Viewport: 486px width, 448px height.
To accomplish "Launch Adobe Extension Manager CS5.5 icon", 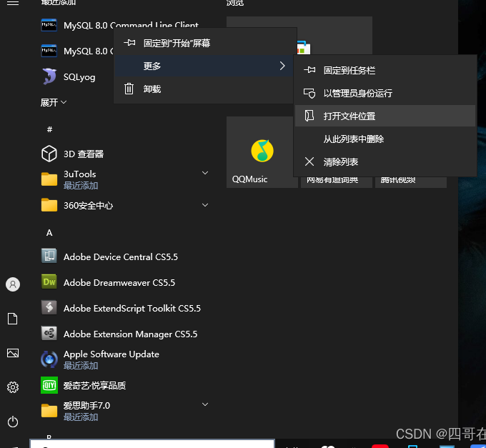I will pyautogui.click(x=49, y=334).
